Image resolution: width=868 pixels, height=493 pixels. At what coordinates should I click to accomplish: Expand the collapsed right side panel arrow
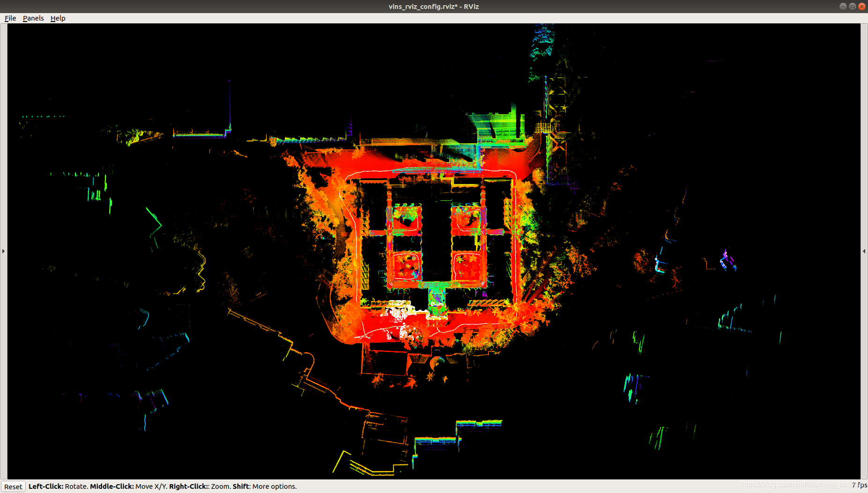click(864, 251)
